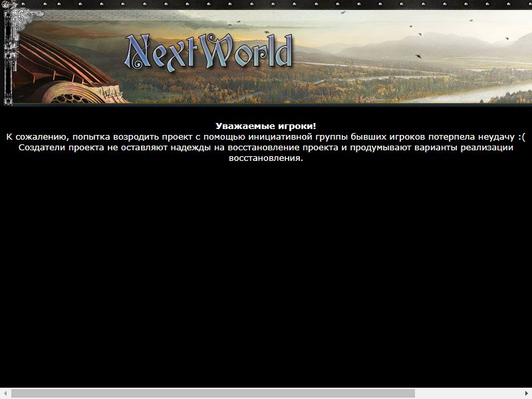Image resolution: width=532 pixels, height=399 pixels.
Task: Click the right scroll arrow of the horizontal scrollbar
Action: [x=527, y=394]
